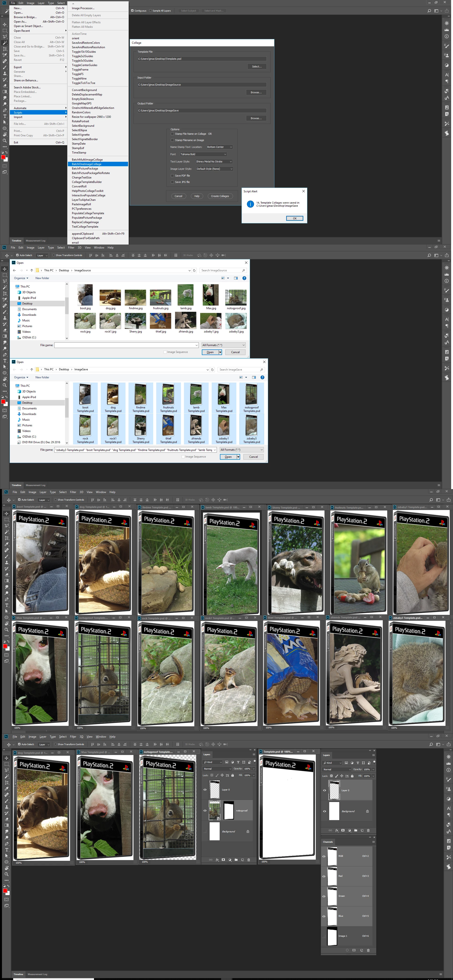
Task: Click the lock icon on notsqproof document's Background layer
Action: (x=248, y=831)
